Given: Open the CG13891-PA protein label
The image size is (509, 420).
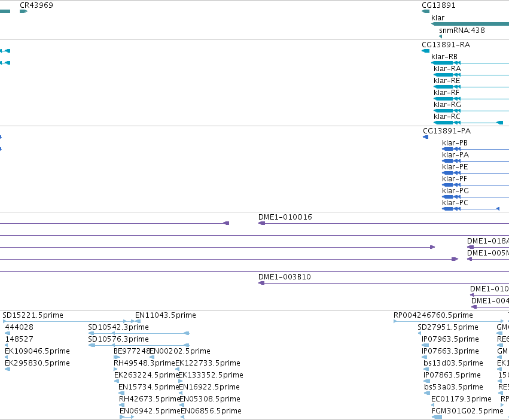Looking at the screenshot, I should tap(447, 131).
